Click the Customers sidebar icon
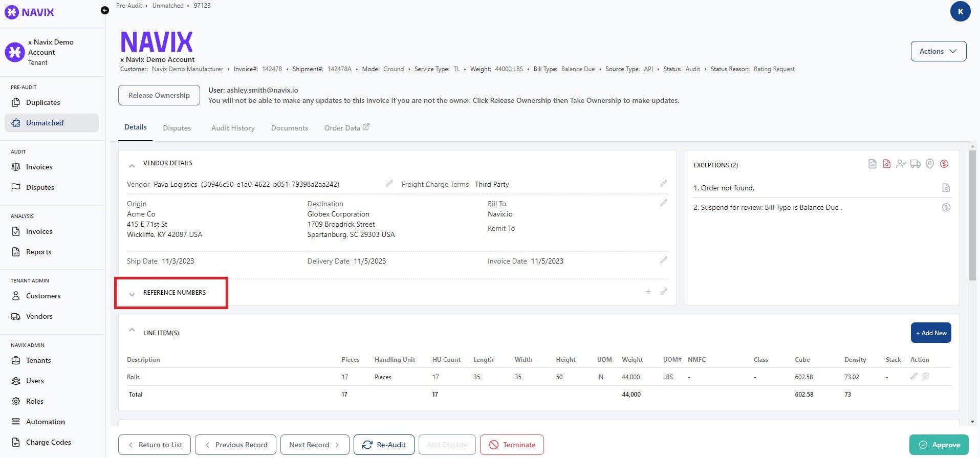980x458 pixels. pyautogui.click(x=16, y=296)
